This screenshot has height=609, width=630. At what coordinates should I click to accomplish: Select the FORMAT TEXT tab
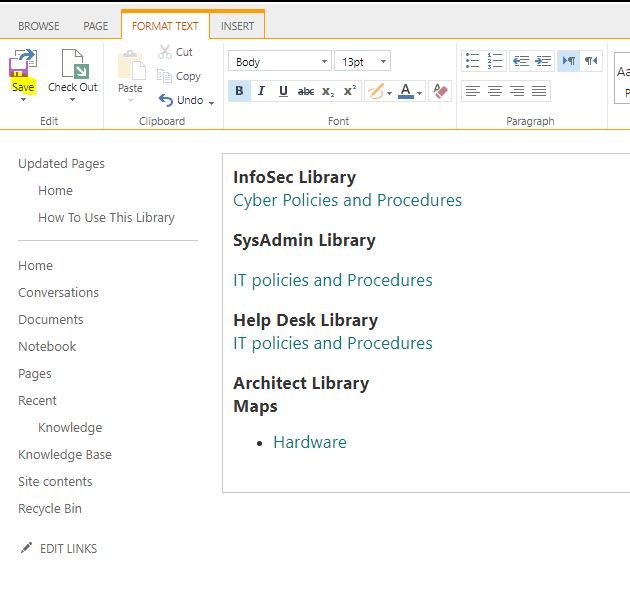(165, 26)
